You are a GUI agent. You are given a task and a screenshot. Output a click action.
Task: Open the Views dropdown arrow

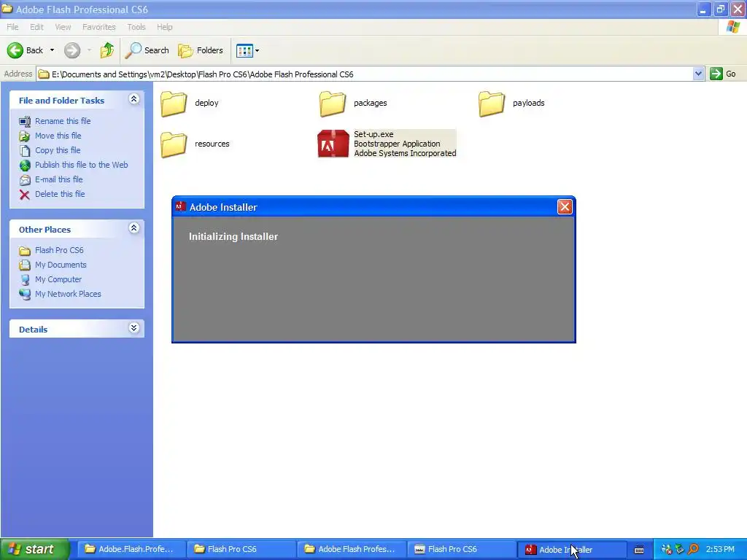257,50
